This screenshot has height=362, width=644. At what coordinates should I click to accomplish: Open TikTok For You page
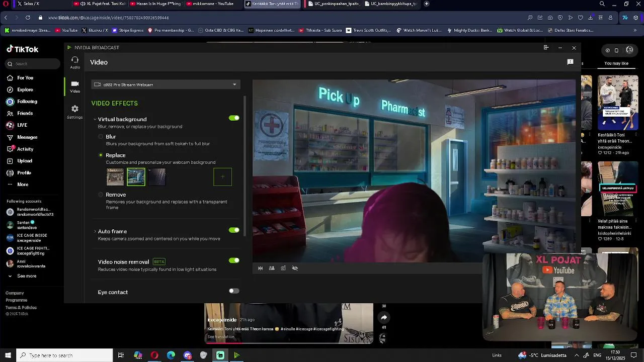point(25,78)
